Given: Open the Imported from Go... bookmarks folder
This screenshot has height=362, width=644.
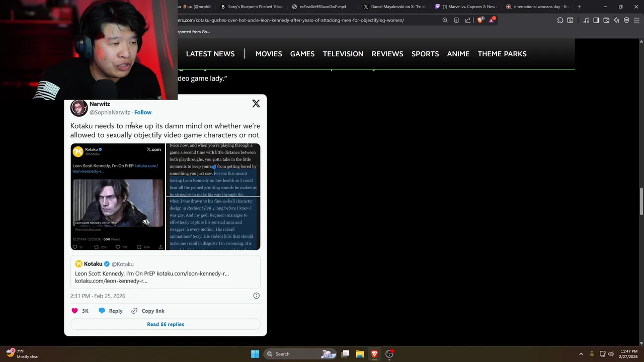Looking at the screenshot, I should 194,32.
